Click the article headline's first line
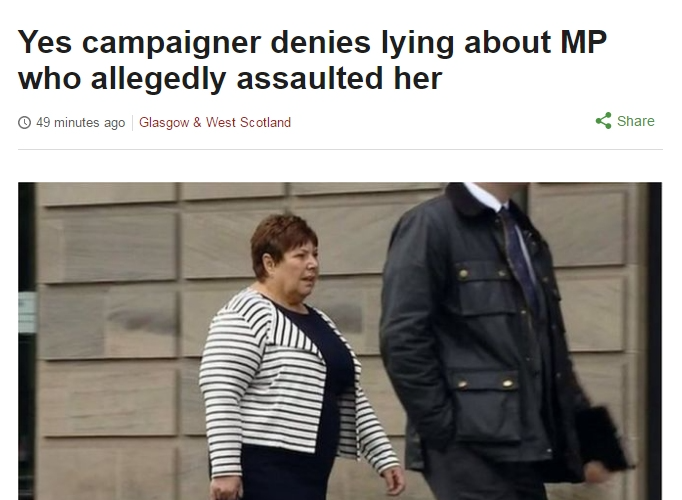Screen dimensions: 682x500 point(312,43)
